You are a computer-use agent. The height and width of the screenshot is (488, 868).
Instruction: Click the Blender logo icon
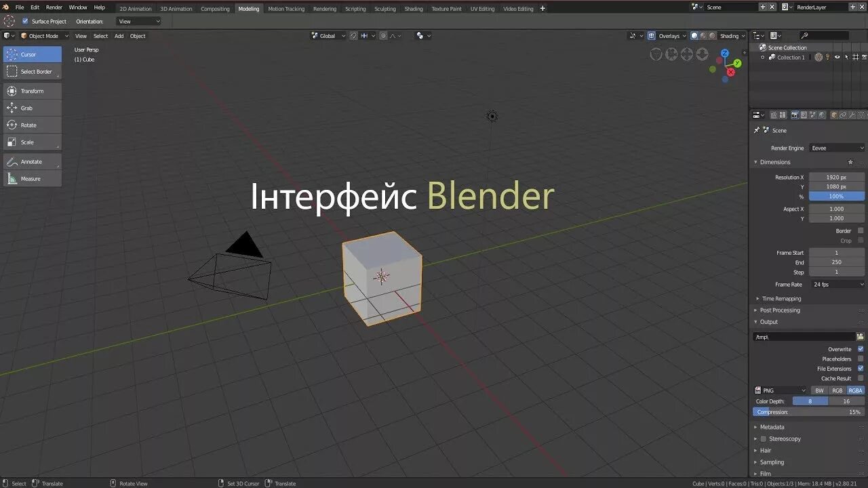click(x=6, y=7)
